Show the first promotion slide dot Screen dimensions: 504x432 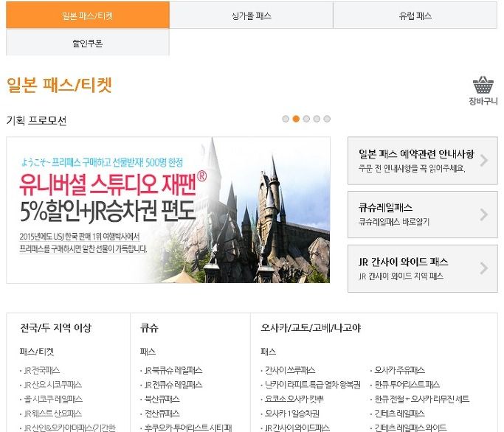coord(286,119)
